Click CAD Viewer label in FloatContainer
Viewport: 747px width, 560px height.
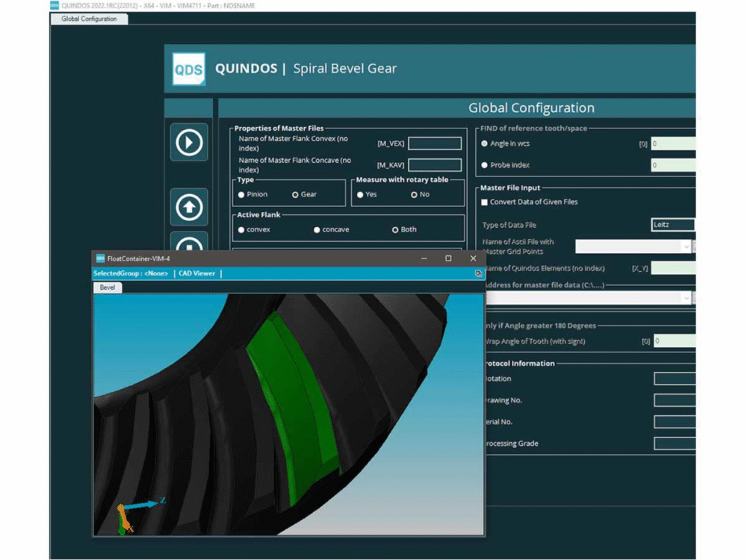tap(196, 273)
